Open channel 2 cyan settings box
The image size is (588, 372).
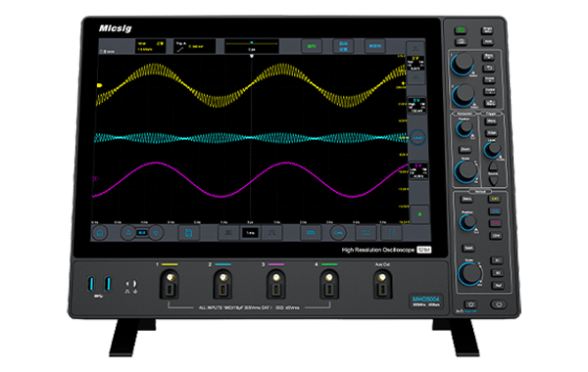click(x=416, y=106)
